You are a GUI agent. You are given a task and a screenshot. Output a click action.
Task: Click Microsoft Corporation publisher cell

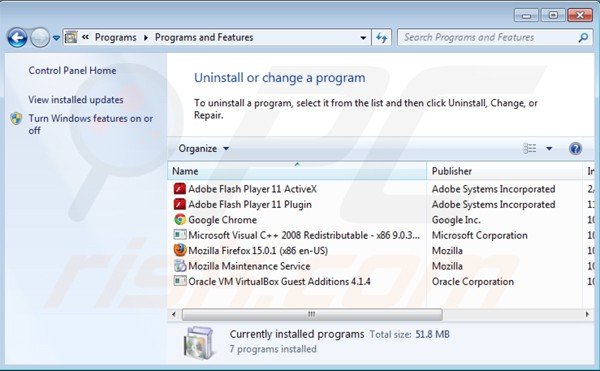(x=479, y=235)
